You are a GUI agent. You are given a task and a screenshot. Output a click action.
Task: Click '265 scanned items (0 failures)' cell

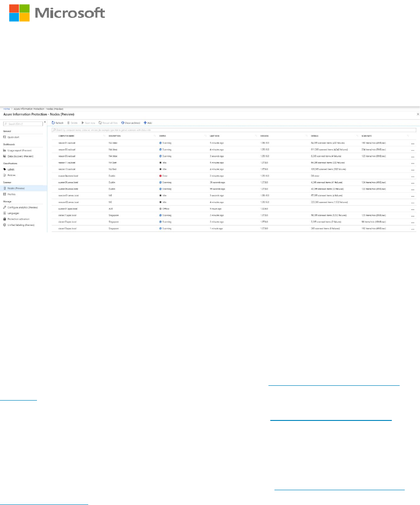(325, 228)
